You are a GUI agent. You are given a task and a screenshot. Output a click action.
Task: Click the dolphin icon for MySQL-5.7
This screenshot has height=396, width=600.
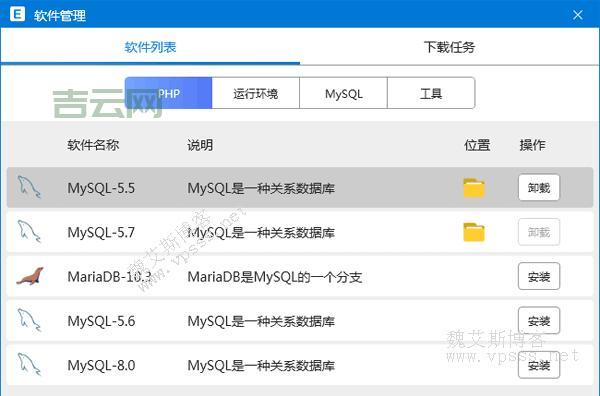(x=29, y=231)
